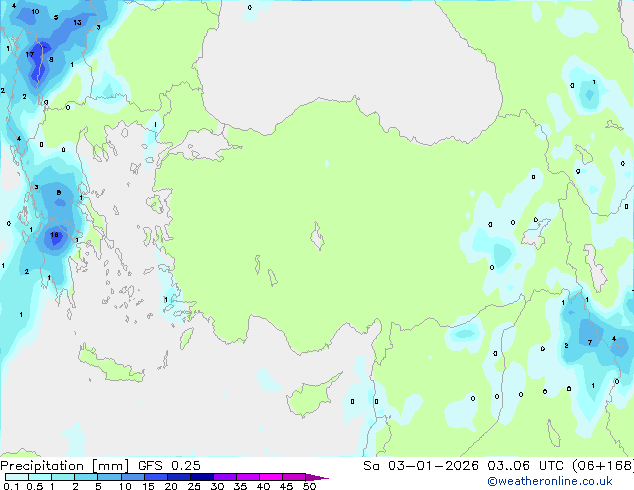The height and width of the screenshot is (490, 634).
Task: Click the island of Crete on map
Action: pyautogui.click(x=111, y=366)
